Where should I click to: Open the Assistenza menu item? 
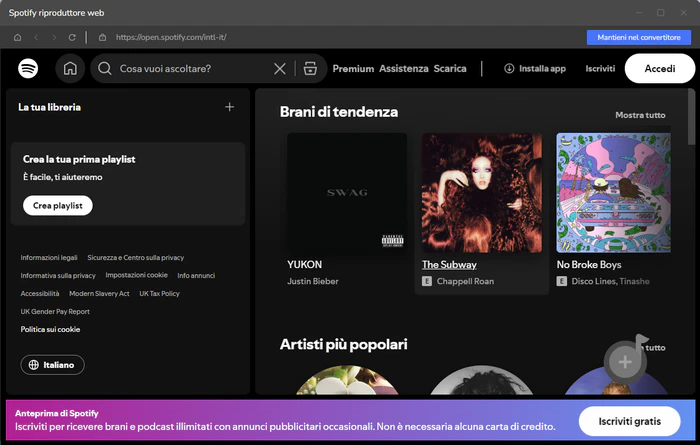404,68
